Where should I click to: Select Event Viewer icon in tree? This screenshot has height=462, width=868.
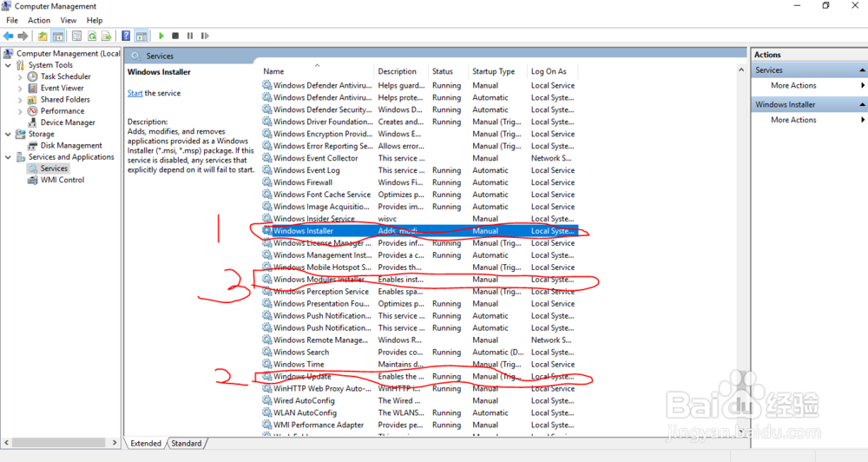point(33,88)
